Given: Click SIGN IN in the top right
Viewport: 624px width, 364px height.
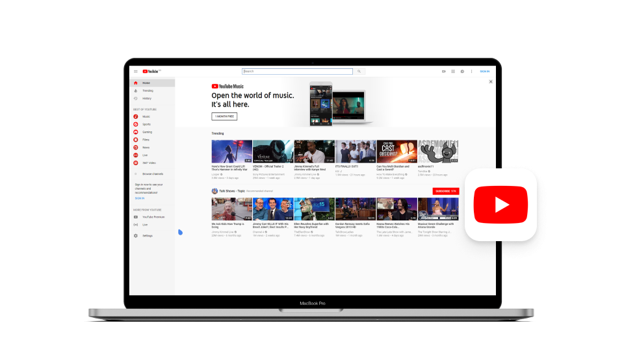Looking at the screenshot, I should 484,71.
